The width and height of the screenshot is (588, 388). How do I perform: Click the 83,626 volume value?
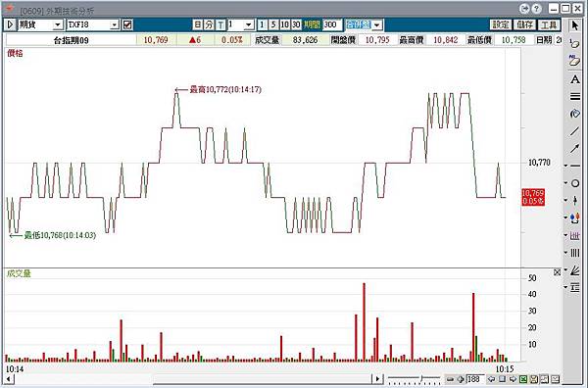pos(305,40)
